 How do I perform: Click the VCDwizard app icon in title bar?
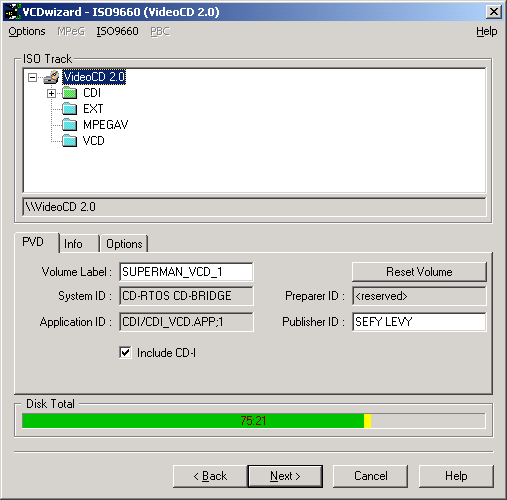pyautogui.click(x=13, y=12)
